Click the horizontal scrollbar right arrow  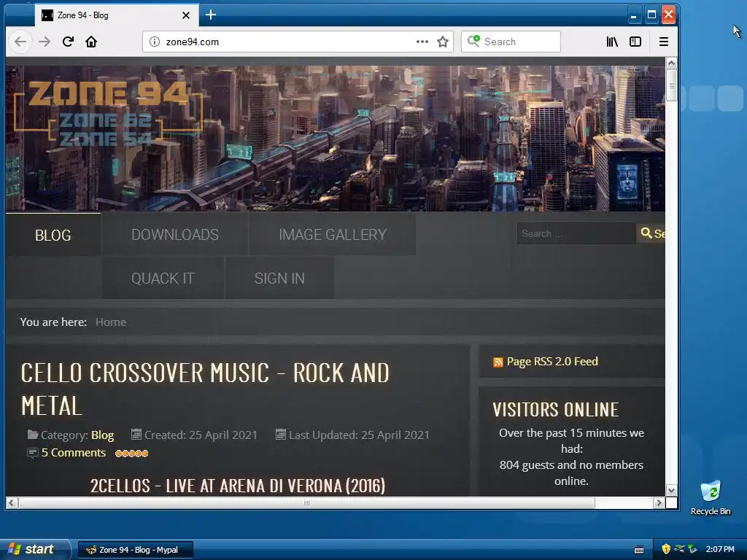pyautogui.click(x=659, y=502)
